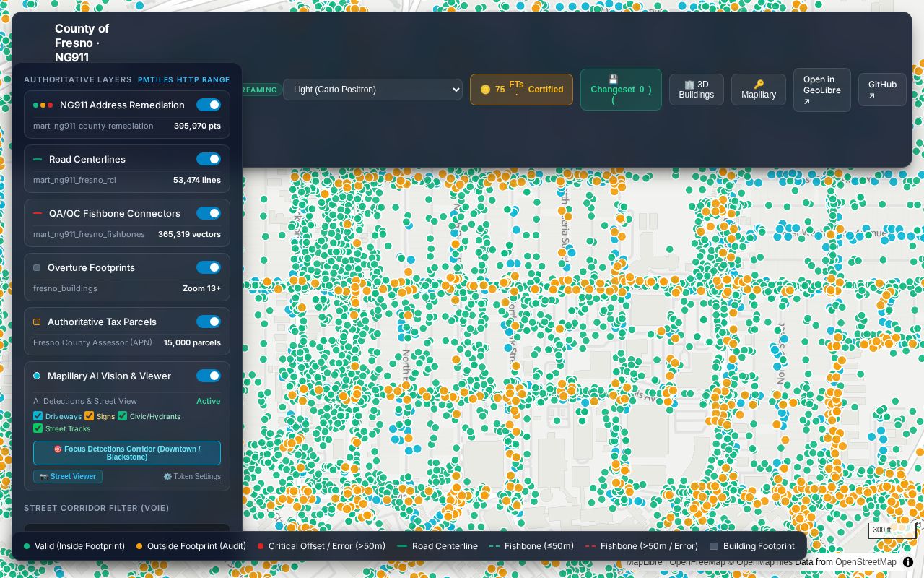Screen dimensions: 924x578
Task: Open the Street Viewer button
Action: pyautogui.click(x=68, y=477)
